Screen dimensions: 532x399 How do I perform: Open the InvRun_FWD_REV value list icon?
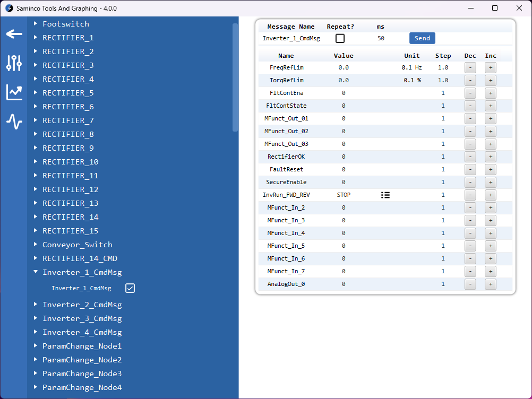pyautogui.click(x=385, y=195)
